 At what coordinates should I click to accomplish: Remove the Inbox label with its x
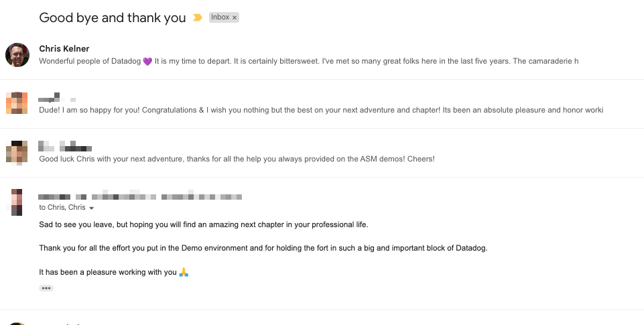click(235, 17)
